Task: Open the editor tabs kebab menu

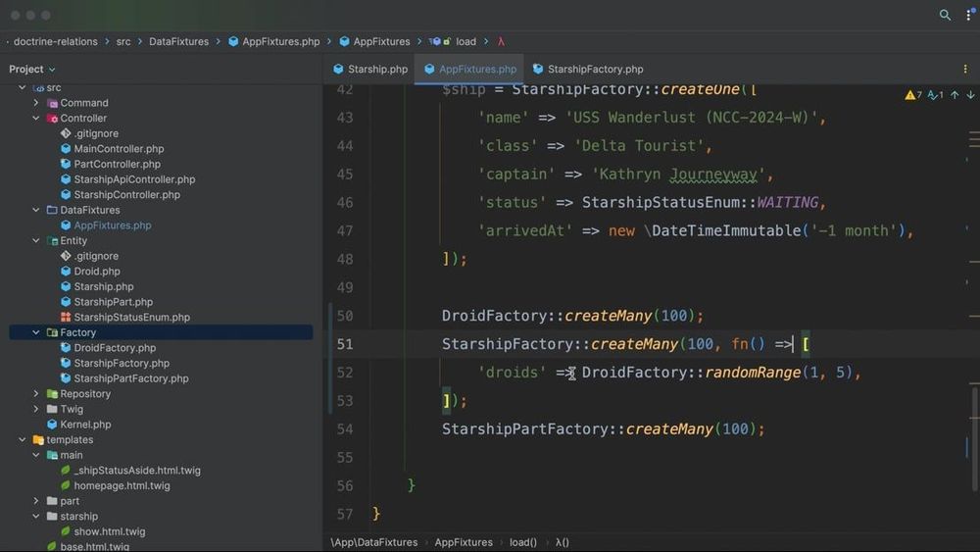Action: coord(965,69)
